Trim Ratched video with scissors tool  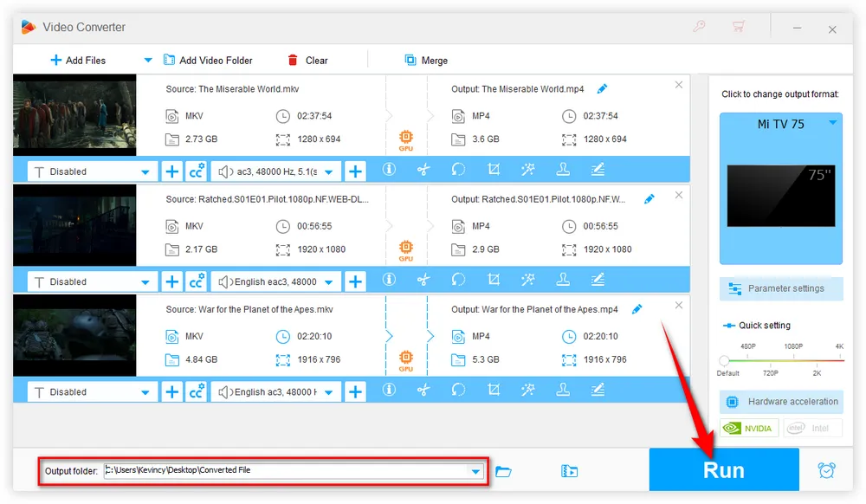[423, 280]
